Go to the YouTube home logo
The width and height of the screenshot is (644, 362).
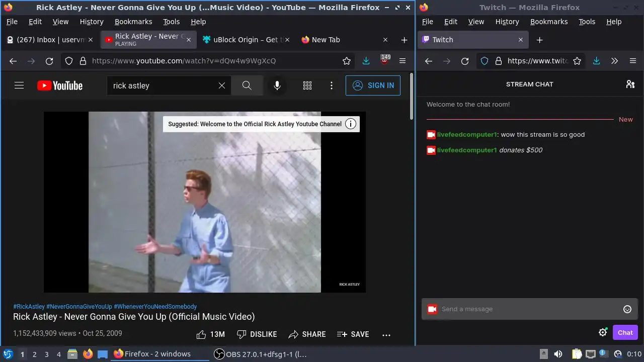coord(60,85)
